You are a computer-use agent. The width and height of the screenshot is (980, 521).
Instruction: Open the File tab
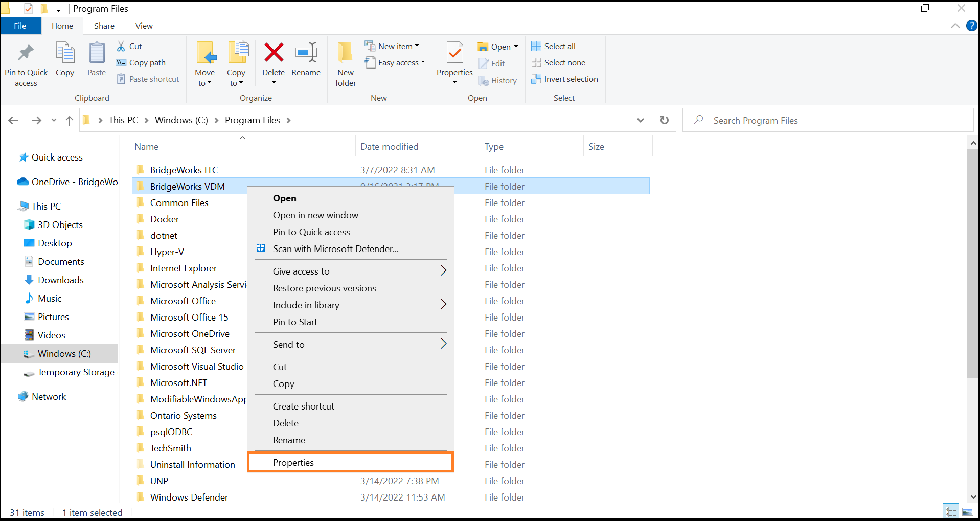(x=20, y=26)
